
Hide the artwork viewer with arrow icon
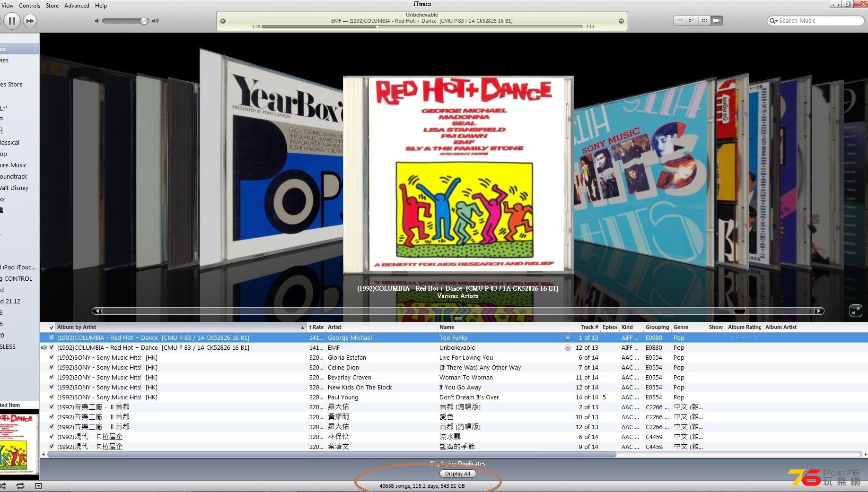point(38,486)
